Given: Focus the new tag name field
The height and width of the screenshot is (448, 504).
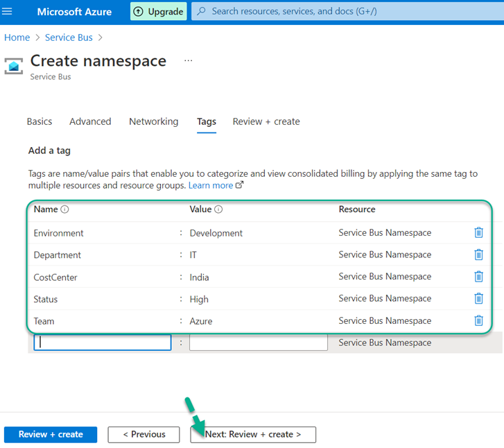Looking at the screenshot, I should (x=103, y=342).
